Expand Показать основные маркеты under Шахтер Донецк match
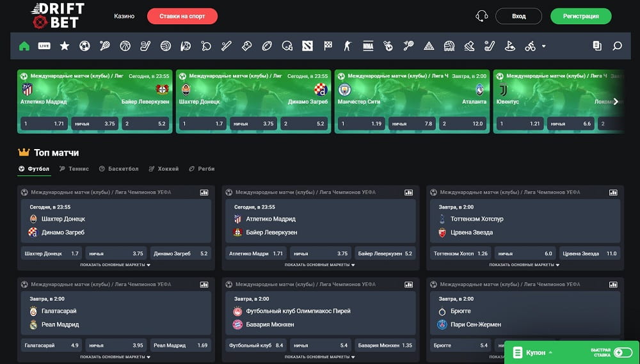The height and width of the screenshot is (364, 640). click(x=115, y=265)
